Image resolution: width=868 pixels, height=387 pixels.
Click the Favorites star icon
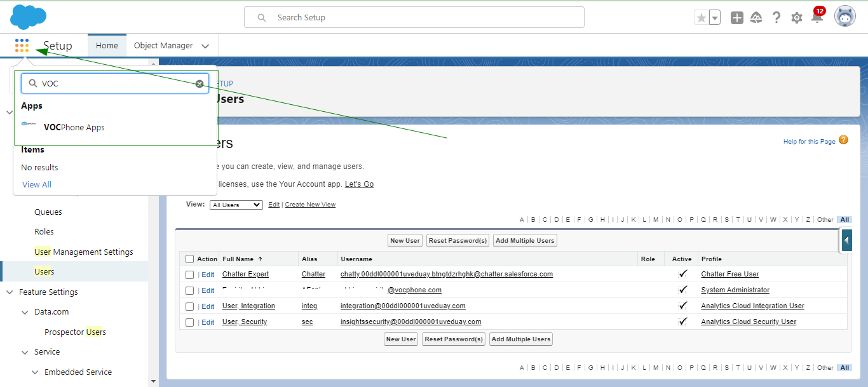701,18
